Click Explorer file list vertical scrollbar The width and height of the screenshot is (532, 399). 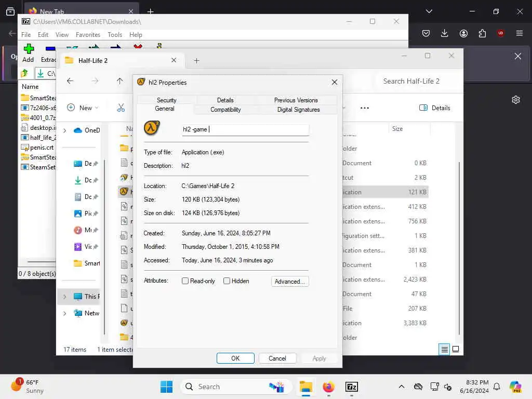point(459,248)
